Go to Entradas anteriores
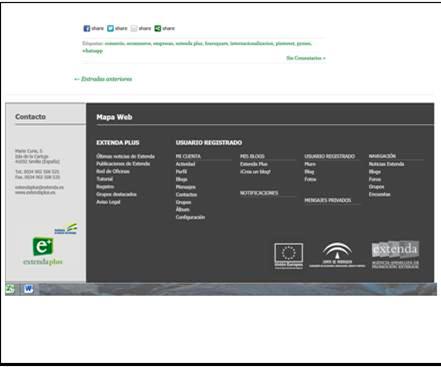Viewport: 441px width, 367px height. coord(103,79)
